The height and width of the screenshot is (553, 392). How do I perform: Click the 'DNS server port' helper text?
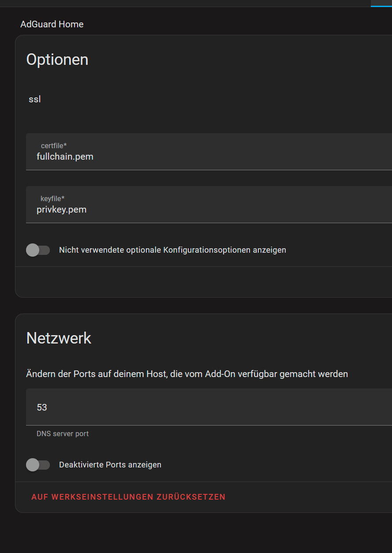[63, 434]
